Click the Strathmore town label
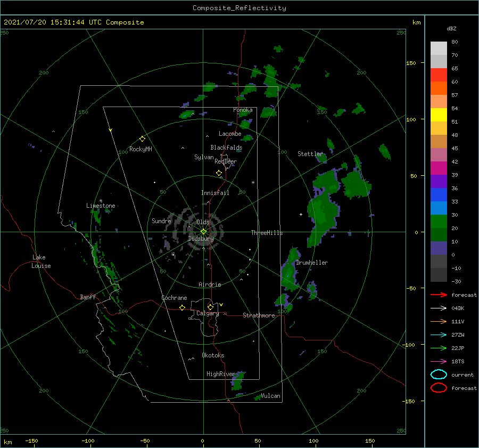Viewport: 479px width, 448px height. tap(259, 315)
